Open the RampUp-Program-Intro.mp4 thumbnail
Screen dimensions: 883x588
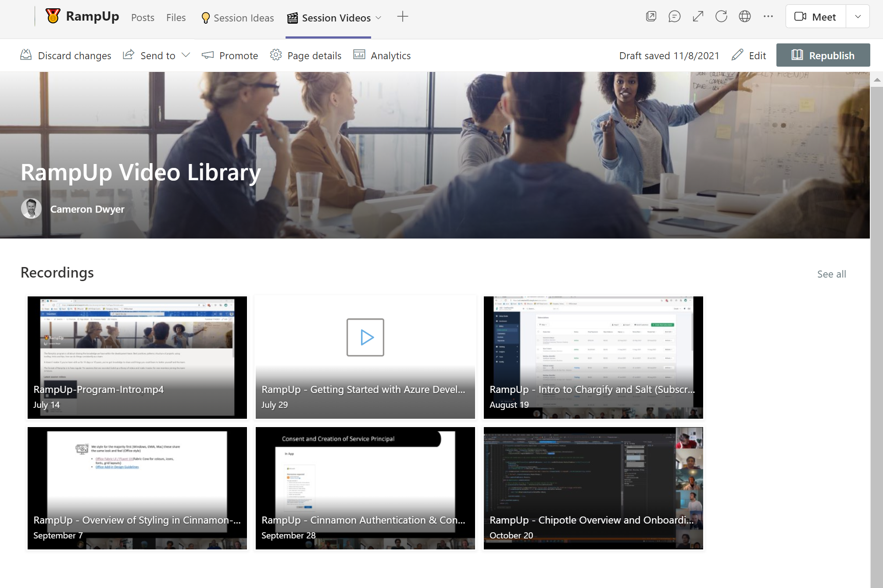pos(137,357)
